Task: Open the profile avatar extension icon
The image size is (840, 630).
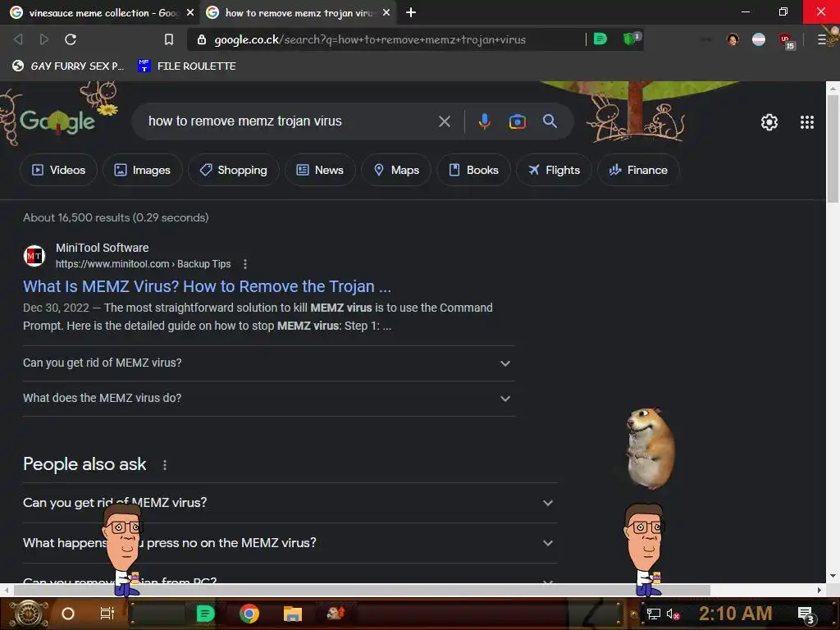Action: pos(733,39)
